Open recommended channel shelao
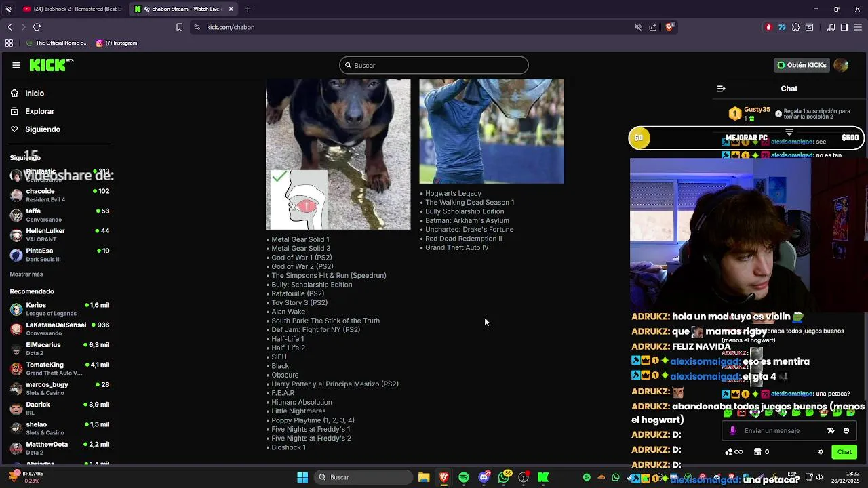 point(60,428)
